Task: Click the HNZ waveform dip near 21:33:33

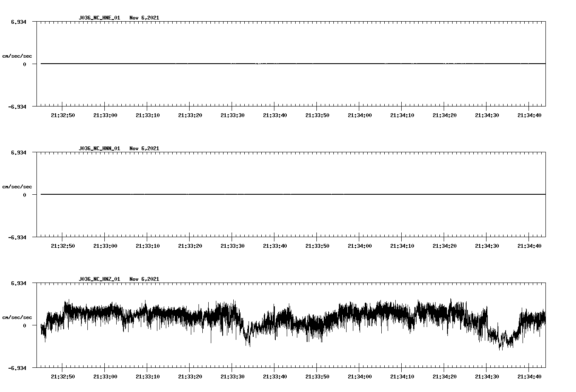Action: pos(248,335)
